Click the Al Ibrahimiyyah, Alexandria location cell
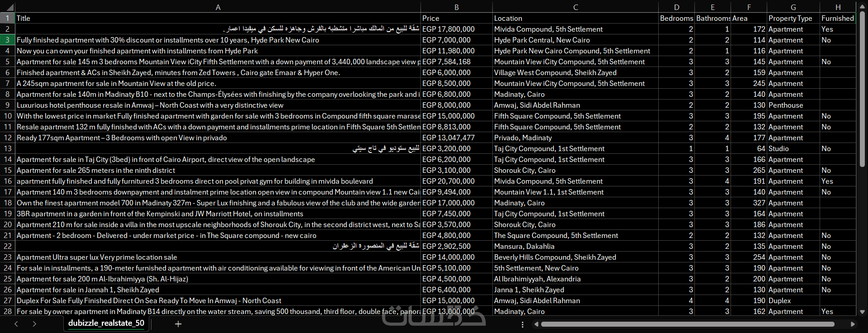The width and height of the screenshot is (868, 333). pos(576,279)
